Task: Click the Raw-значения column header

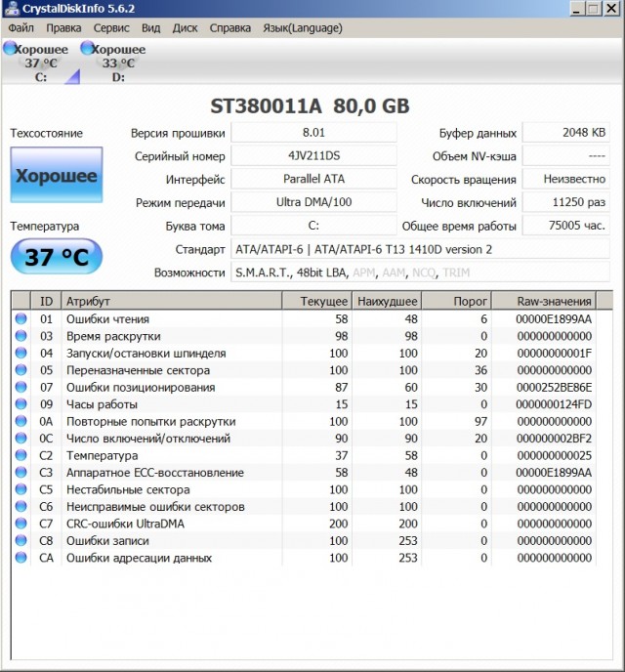Action: point(555,302)
